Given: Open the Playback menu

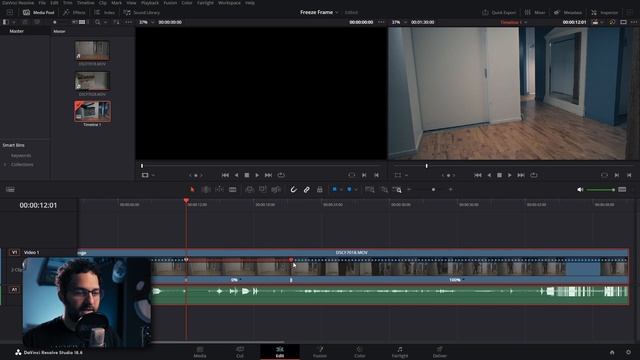Looking at the screenshot, I should tap(150, 3).
